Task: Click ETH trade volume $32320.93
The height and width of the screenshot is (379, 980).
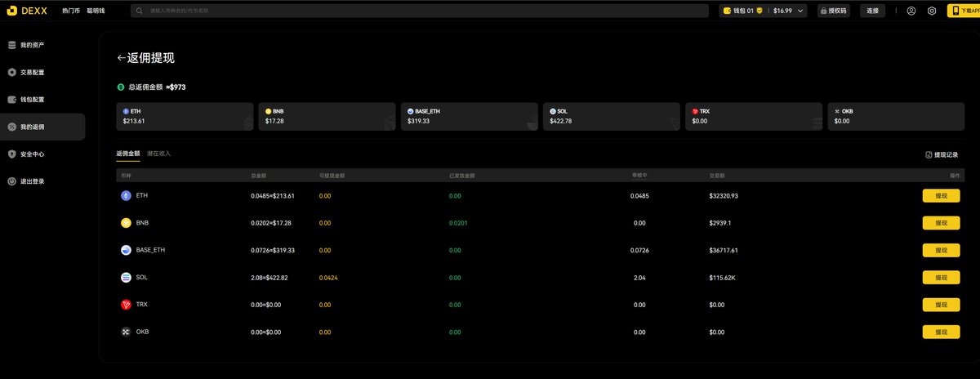Action: (x=724, y=196)
